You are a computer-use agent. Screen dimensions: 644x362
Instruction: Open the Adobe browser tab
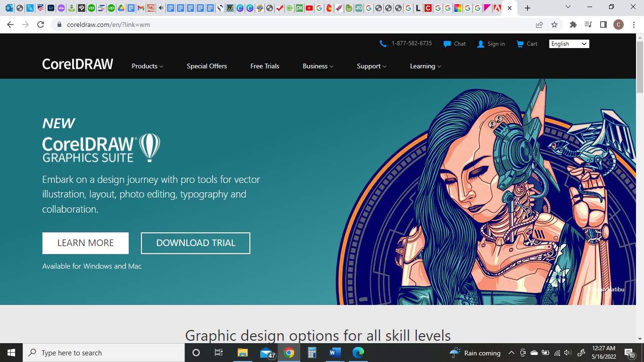pyautogui.click(x=497, y=8)
